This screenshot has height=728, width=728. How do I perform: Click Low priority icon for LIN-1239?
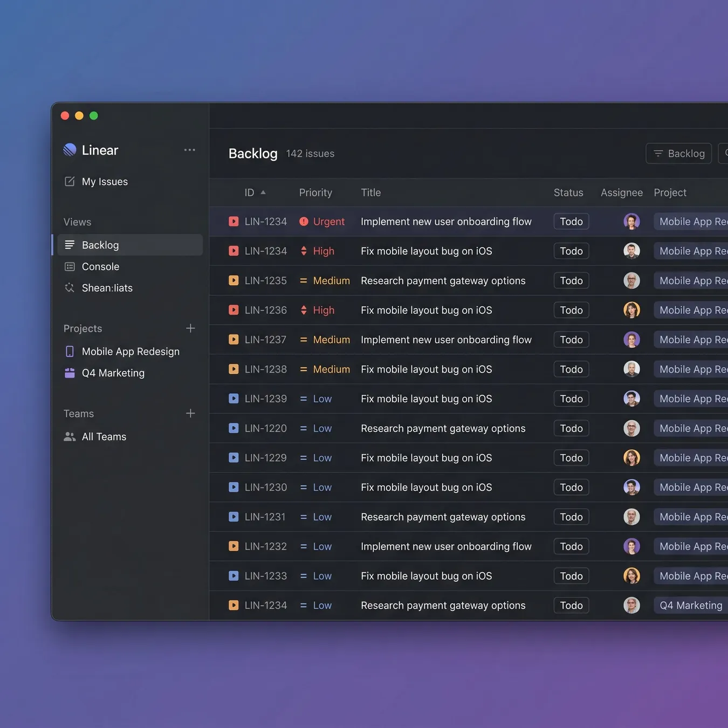point(304,399)
